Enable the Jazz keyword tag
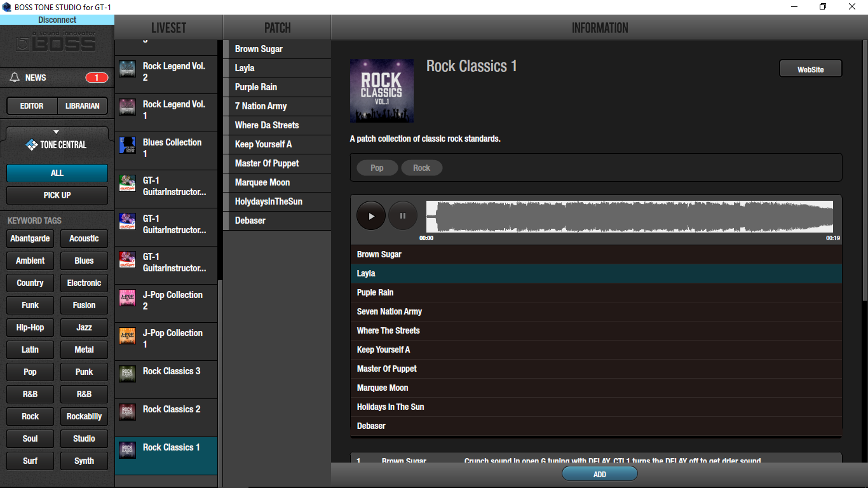Screen dimensions: 868x488 84,328
